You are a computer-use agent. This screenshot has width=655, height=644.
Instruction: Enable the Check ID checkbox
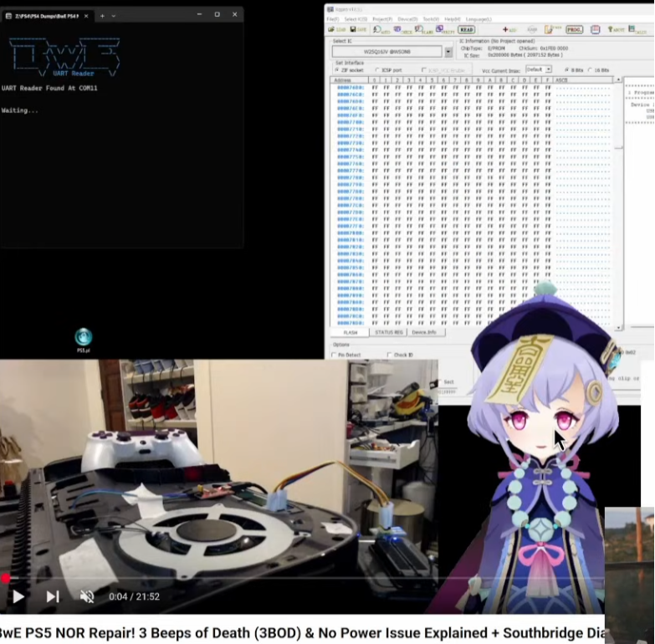(389, 355)
